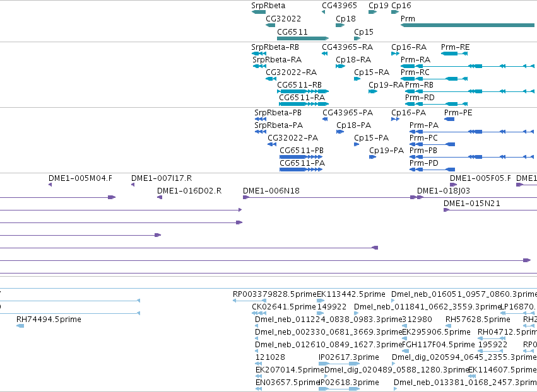Select the Cp19-RA transcript label

pyautogui.click(x=386, y=85)
